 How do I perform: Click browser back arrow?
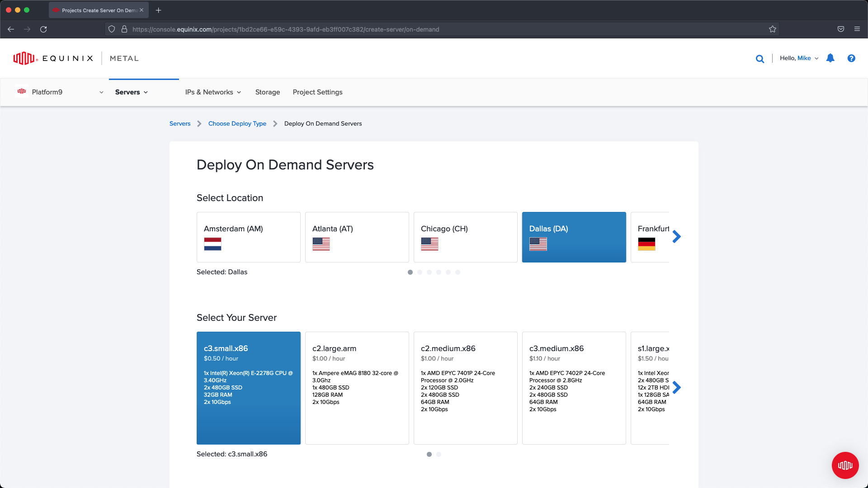click(x=11, y=29)
